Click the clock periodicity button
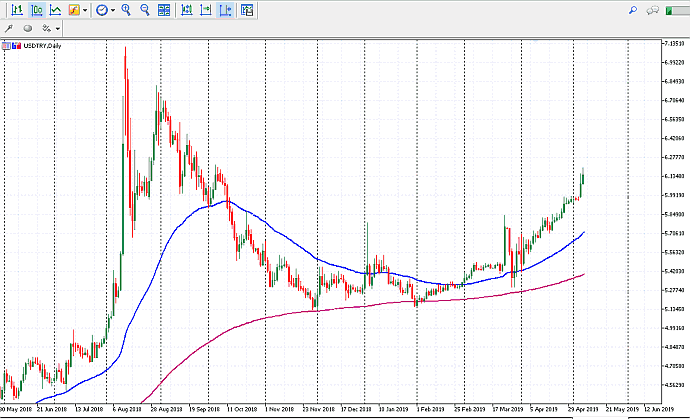690x419 pixels. click(102, 10)
